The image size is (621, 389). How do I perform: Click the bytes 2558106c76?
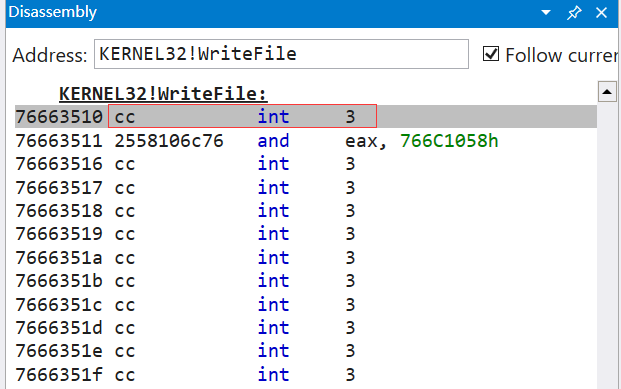[169, 141]
